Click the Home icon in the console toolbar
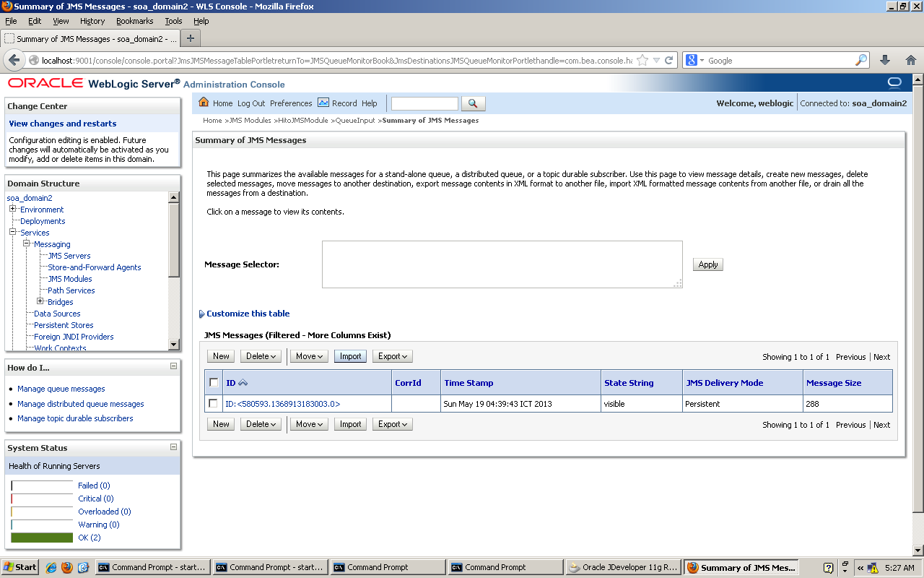The image size is (924, 578). (203, 103)
